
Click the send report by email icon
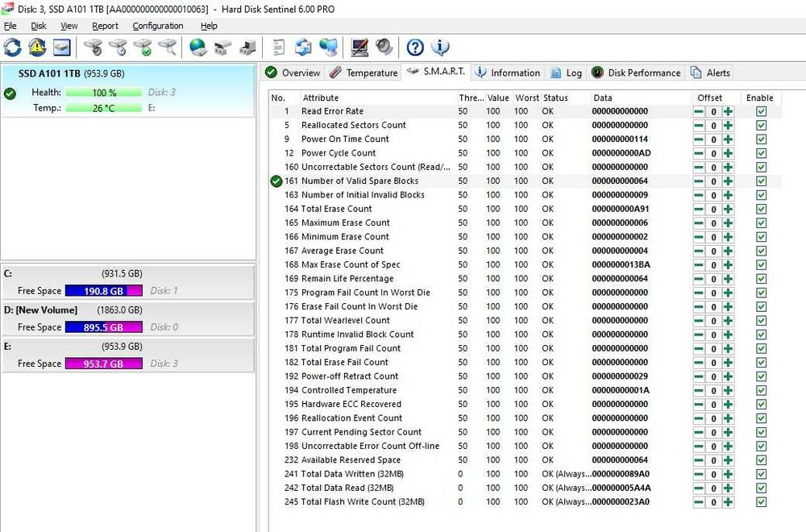pos(303,48)
